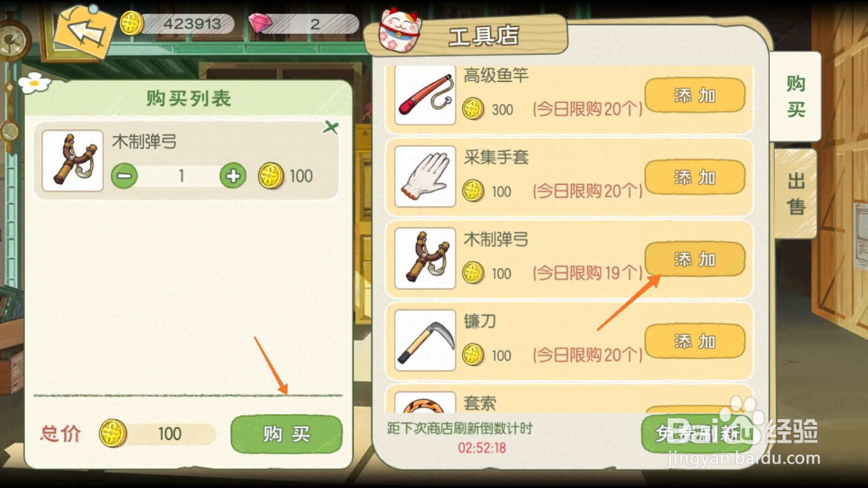The height and width of the screenshot is (488, 868).
Task: Add 镰刀 with its 添加 button
Action: pyautogui.click(x=695, y=341)
